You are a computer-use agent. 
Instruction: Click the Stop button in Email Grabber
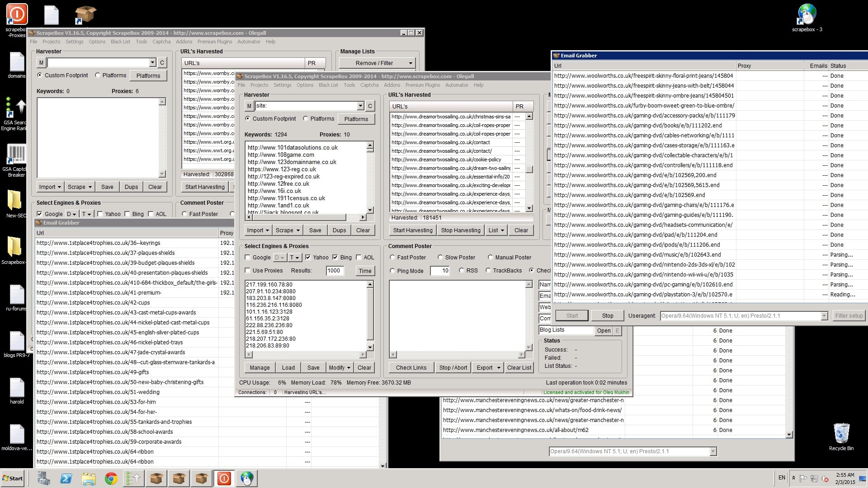(x=608, y=315)
